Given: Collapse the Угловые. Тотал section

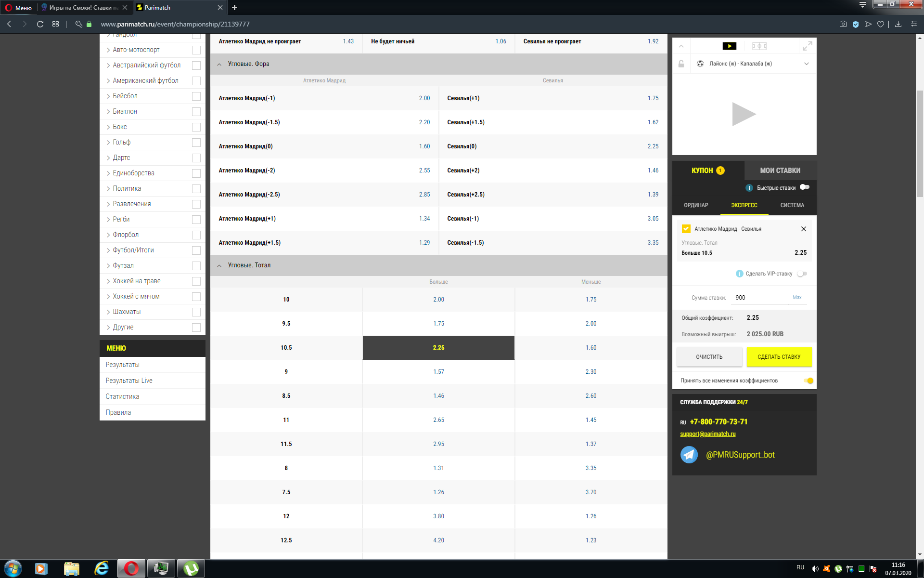Looking at the screenshot, I should coord(219,265).
